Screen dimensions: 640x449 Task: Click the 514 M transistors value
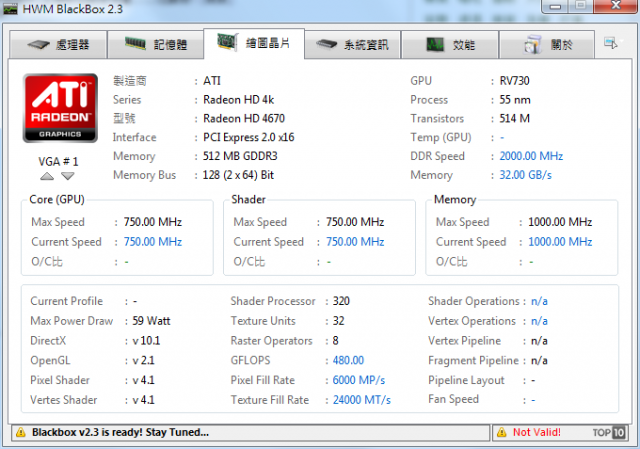tap(515, 118)
